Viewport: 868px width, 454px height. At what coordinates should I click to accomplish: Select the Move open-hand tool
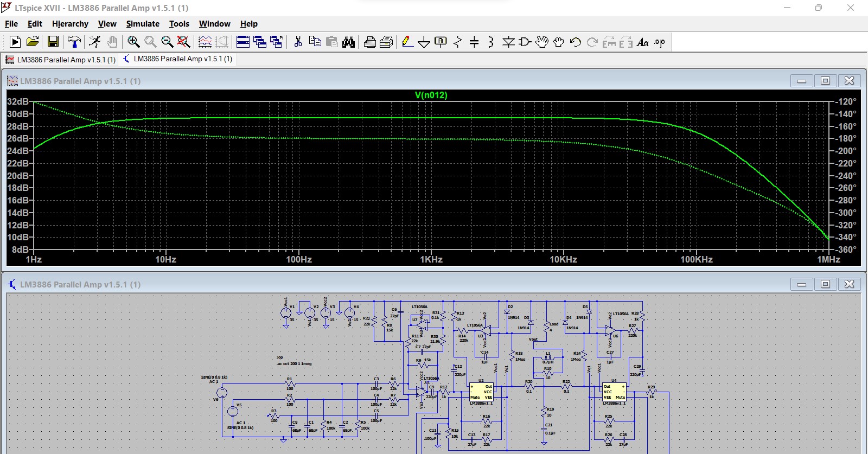542,42
